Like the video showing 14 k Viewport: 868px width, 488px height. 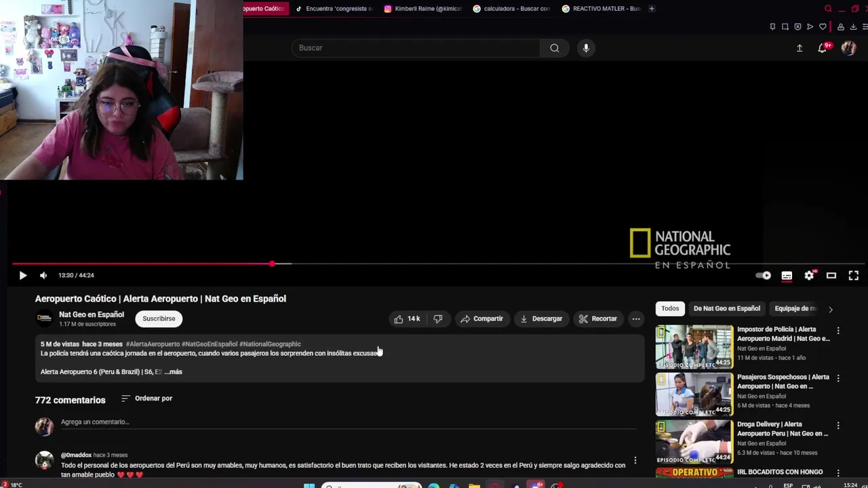pyautogui.click(x=407, y=319)
